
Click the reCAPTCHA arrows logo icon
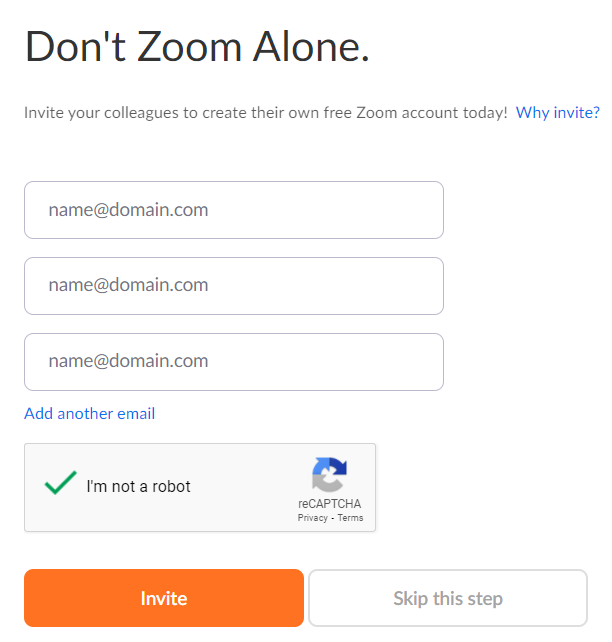tap(329, 474)
